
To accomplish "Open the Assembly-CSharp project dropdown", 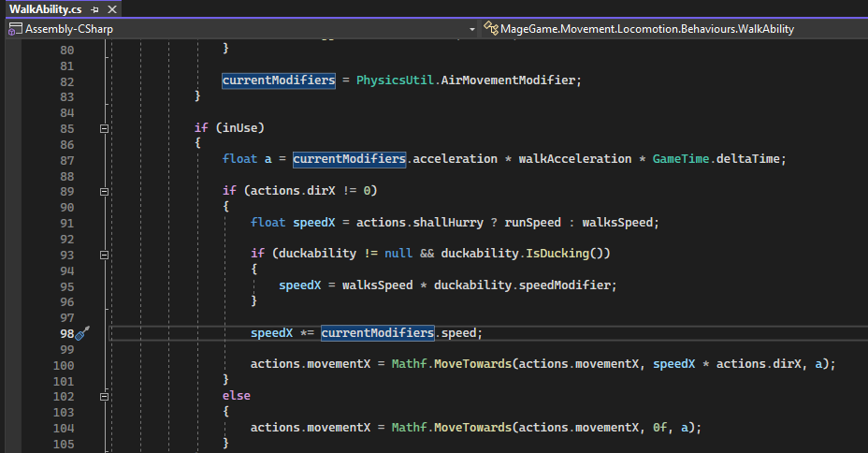I will coord(471,29).
